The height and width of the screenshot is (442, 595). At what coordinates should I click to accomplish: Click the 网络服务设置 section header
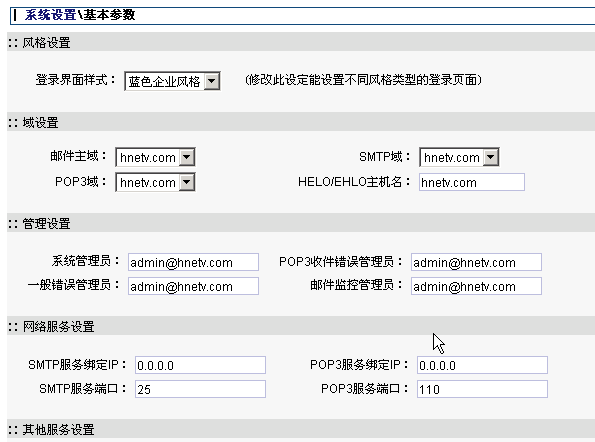tap(58, 326)
